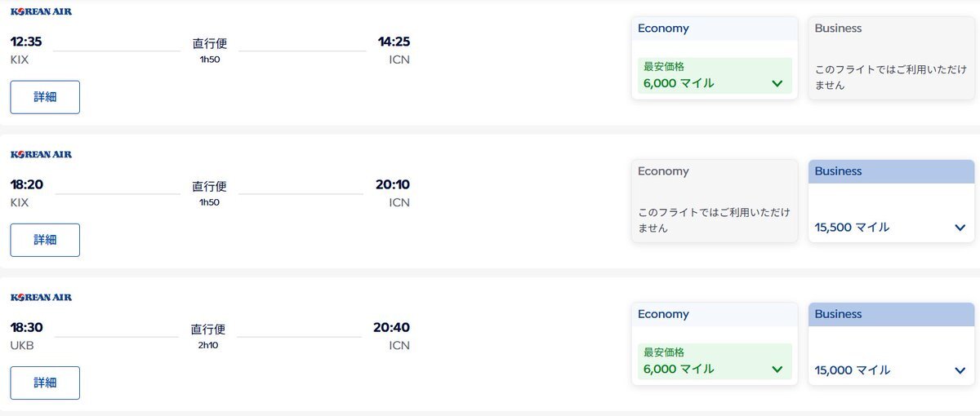
Task: Open 詳細 for the 18:20 KIX flight
Action: [x=45, y=240]
